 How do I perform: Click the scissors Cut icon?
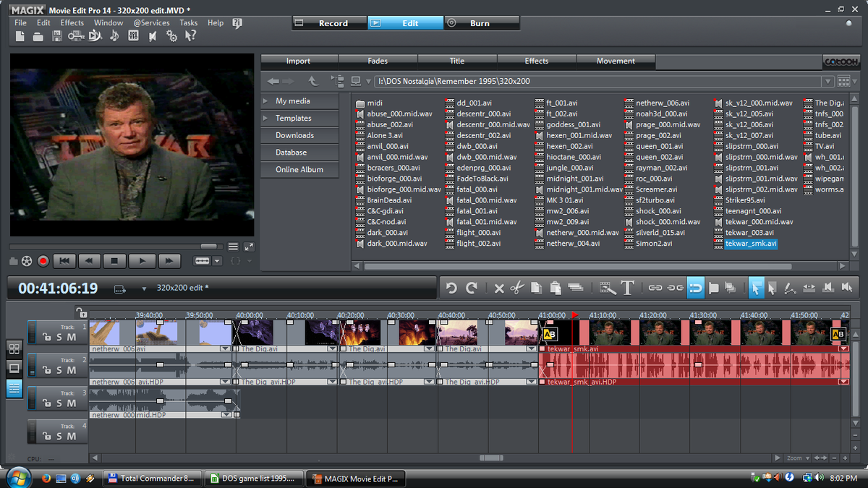click(x=517, y=288)
